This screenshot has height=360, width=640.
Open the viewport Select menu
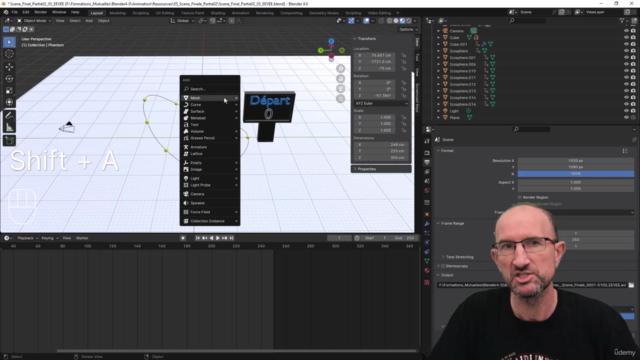(75, 20)
